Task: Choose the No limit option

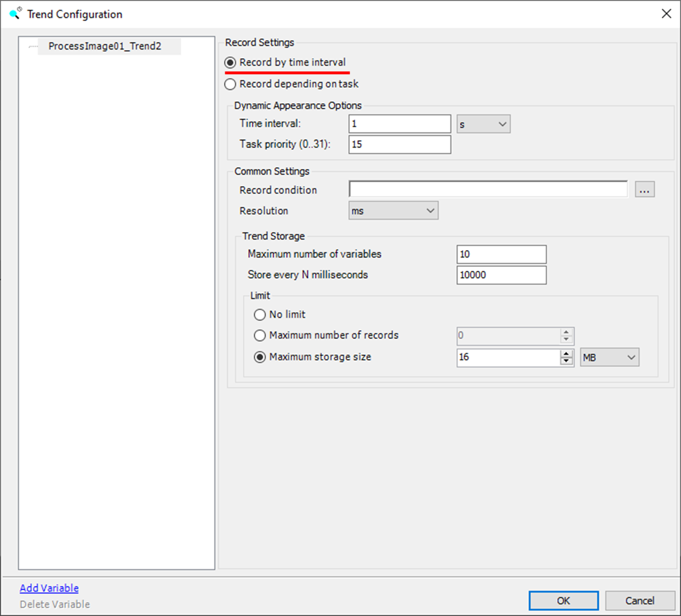Action: click(260, 315)
